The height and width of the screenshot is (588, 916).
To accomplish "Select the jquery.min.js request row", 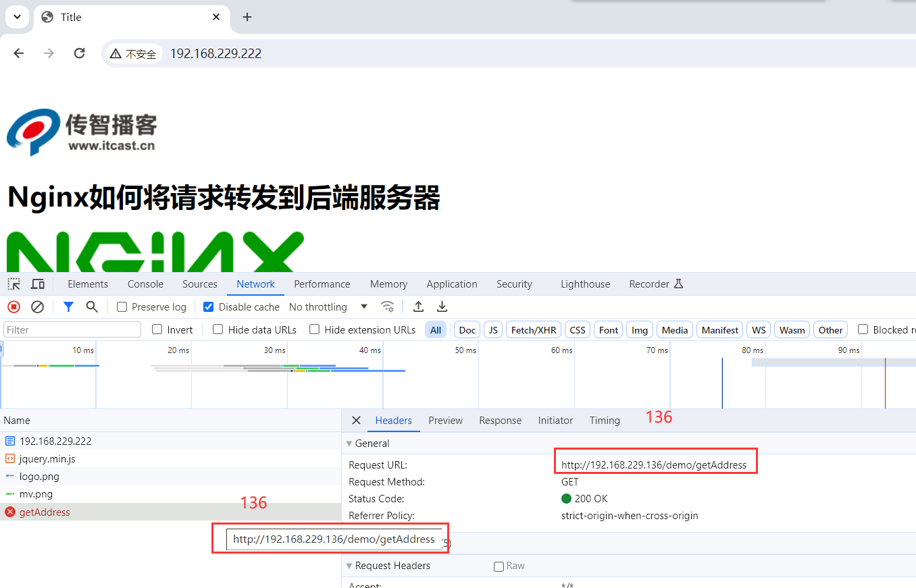I will [x=170, y=458].
